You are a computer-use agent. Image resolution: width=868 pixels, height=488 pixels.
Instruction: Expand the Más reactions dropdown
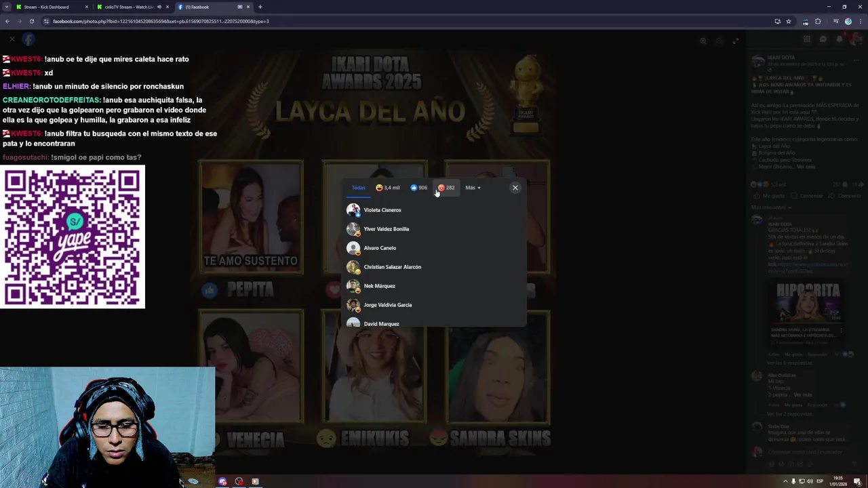tap(473, 188)
